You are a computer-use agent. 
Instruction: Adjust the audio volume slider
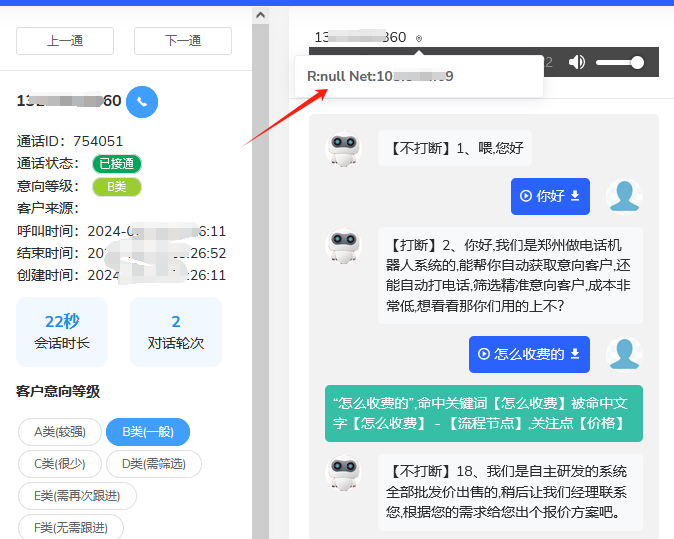(x=620, y=62)
